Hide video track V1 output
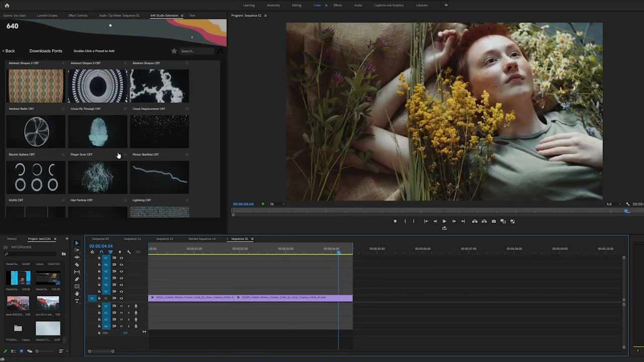The width and height of the screenshot is (644, 362). [121, 298]
